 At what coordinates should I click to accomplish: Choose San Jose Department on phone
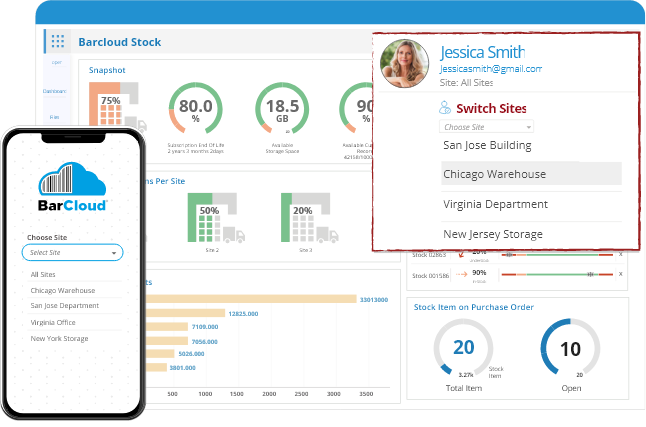[x=65, y=306]
